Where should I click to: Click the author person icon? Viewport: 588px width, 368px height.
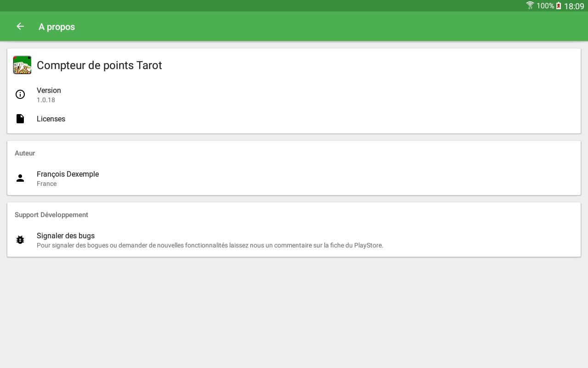(20, 178)
